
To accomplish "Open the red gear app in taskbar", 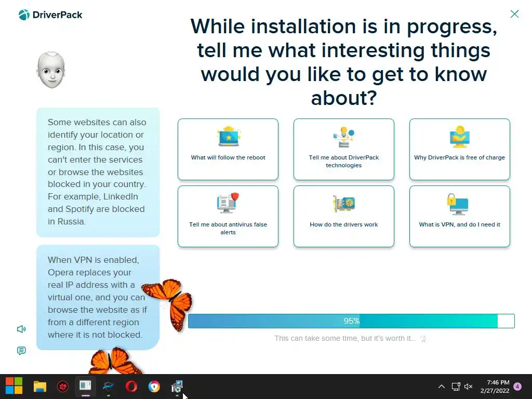I will [63, 387].
